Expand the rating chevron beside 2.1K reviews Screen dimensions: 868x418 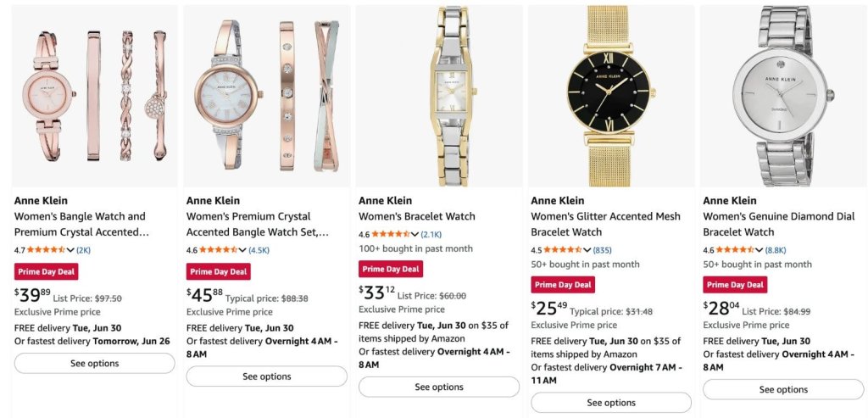[x=415, y=235]
